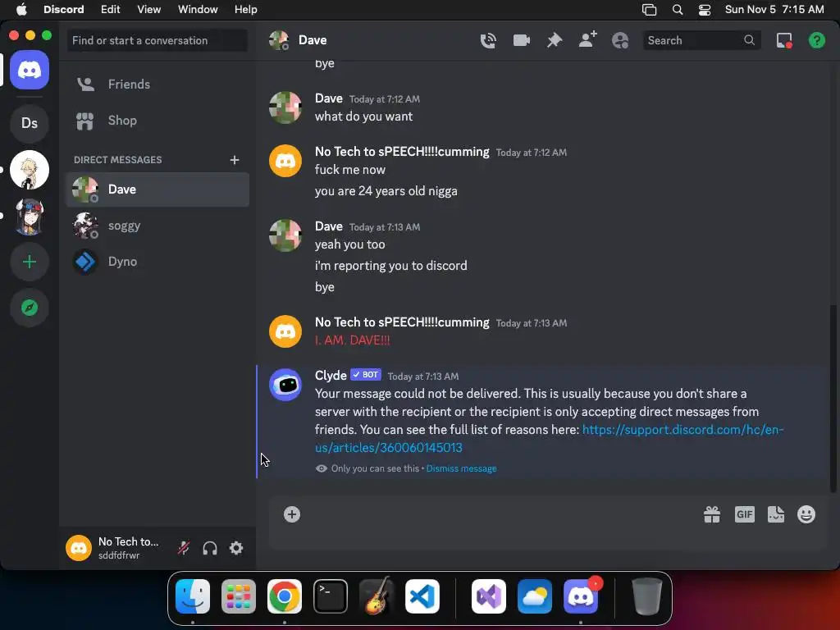
Task: Open Weather app from the dock
Action: click(x=535, y=596)
